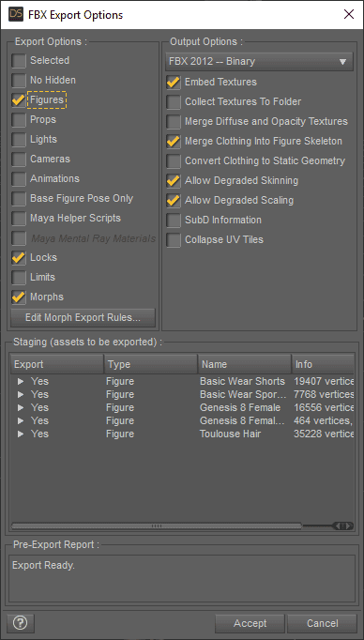Click the Accept button

[x=250, y=623]
